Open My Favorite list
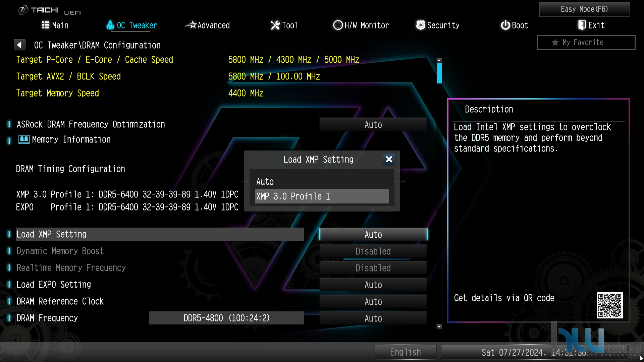This screenshot has width=644, height=362. pyautogui.click(x=586, y=43)
